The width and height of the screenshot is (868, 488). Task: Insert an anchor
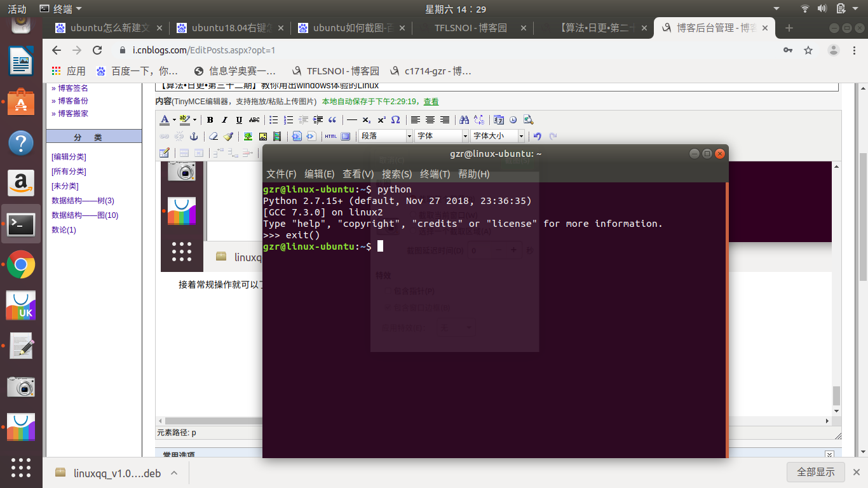(x=194, y=136)
